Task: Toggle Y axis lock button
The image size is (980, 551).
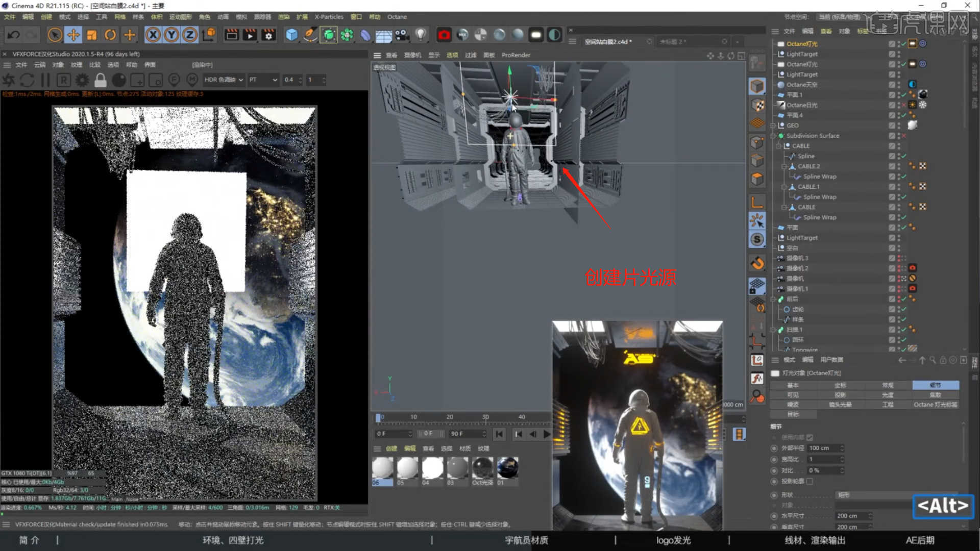Action: [x=171, y=35]
